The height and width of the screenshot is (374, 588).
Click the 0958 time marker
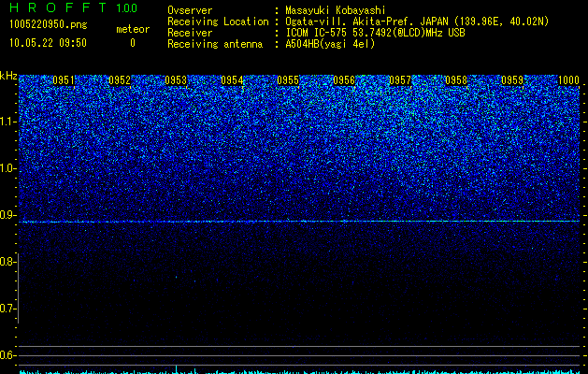456,80
